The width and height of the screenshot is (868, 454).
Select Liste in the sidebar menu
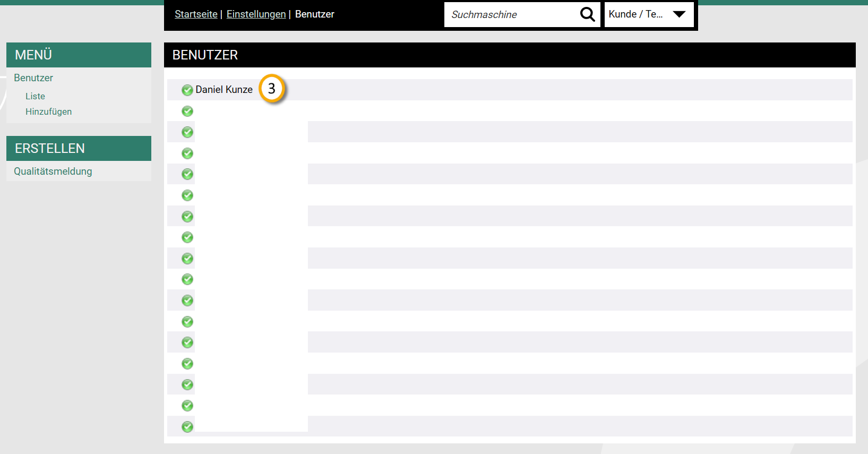[35, 96]
